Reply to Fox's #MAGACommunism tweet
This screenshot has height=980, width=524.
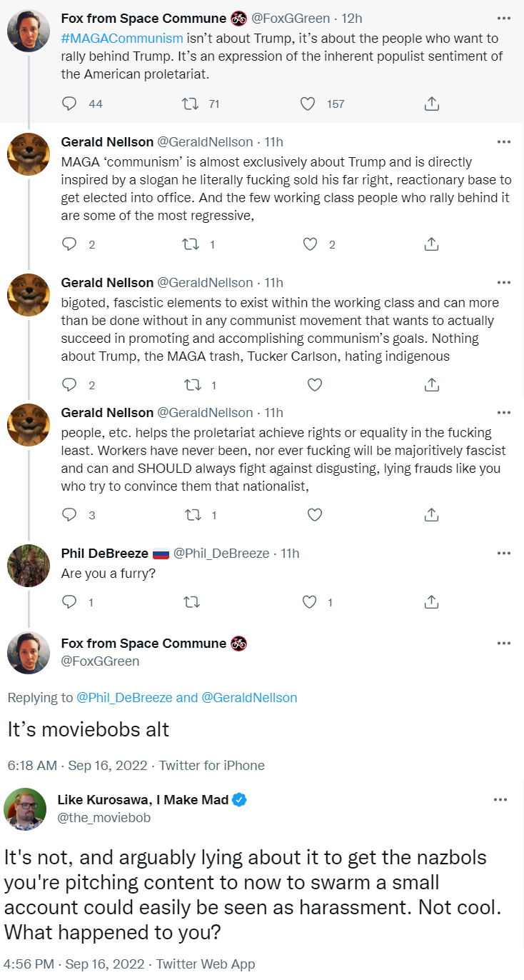tap(69, 104)
